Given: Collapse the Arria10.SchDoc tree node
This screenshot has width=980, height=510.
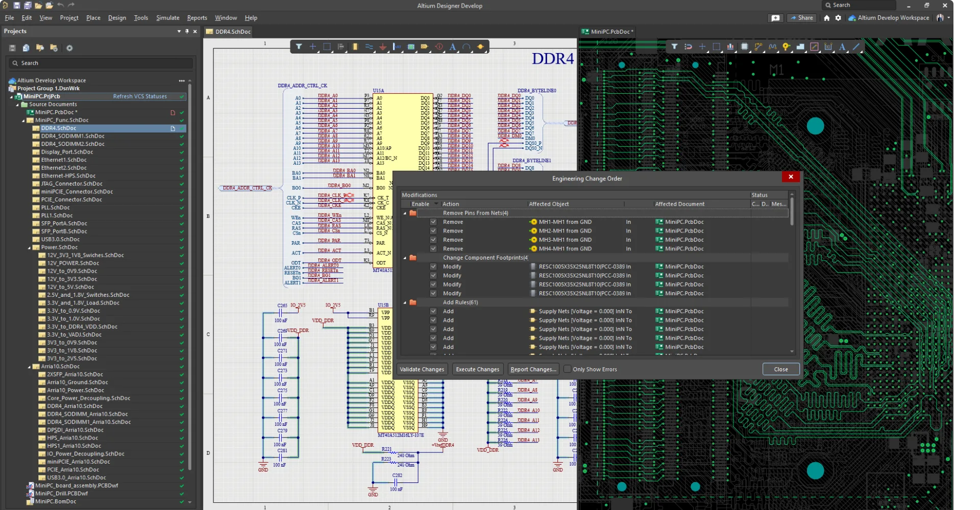Looking at the screenshot, I should point(29,367).
